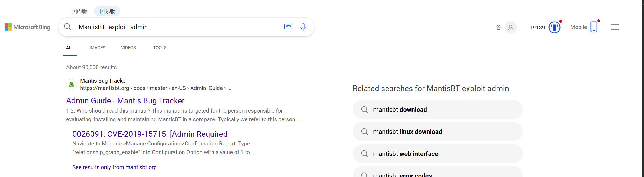The width and height of the screenshot is (644, 177).
Task: Click the search magnifier icon in search box
Action: tap(68, 27)
